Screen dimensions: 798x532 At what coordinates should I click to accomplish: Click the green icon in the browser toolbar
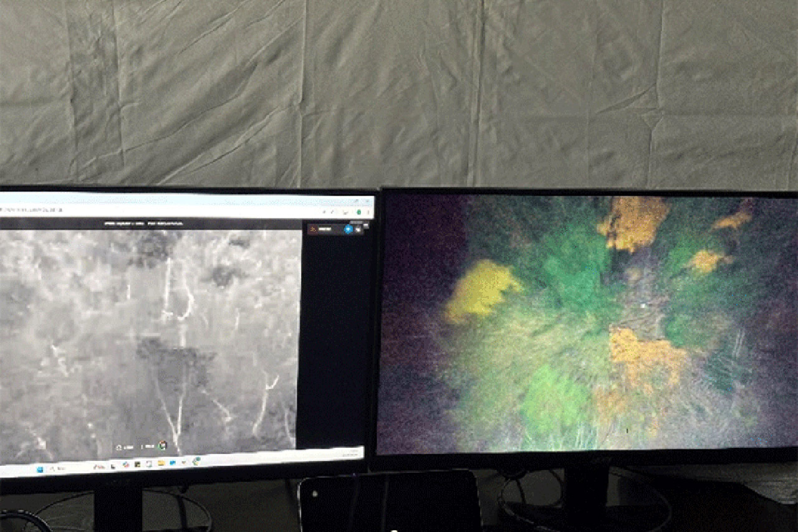coord(359,211)
